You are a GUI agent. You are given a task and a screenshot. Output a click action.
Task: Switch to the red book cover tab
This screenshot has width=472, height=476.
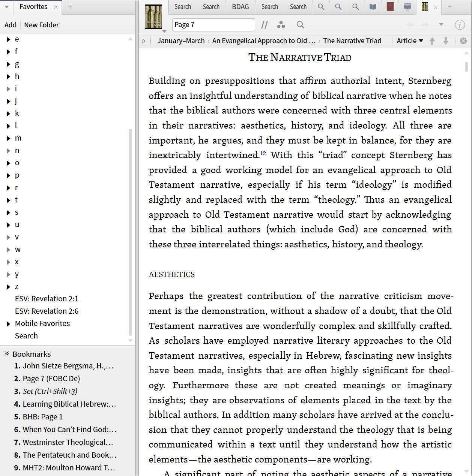(x=390, y=7)
